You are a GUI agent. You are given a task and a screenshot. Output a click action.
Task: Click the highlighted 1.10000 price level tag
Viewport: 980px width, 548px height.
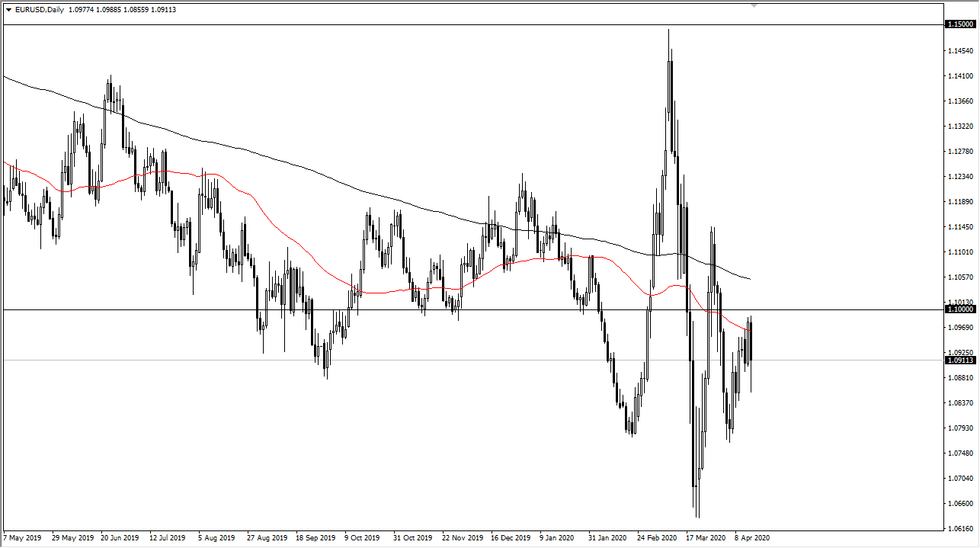pyautogui.click(x=959, y=309)
